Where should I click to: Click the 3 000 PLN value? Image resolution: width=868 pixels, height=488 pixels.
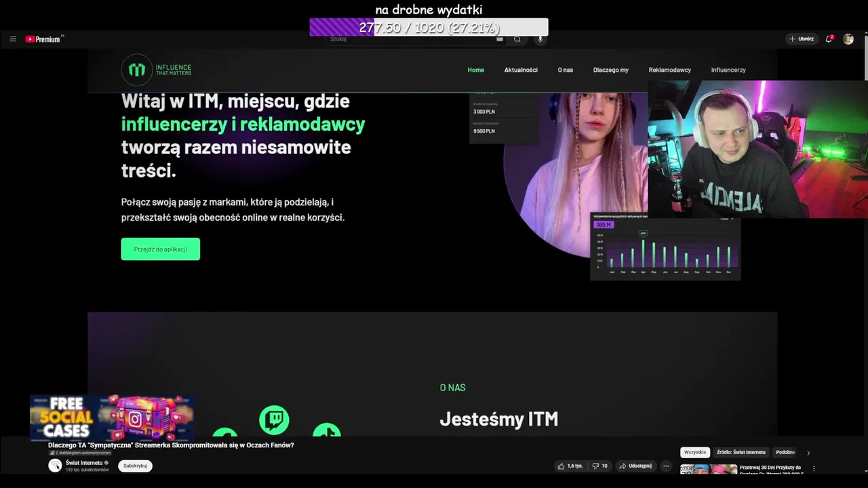[x=484, y=111]
